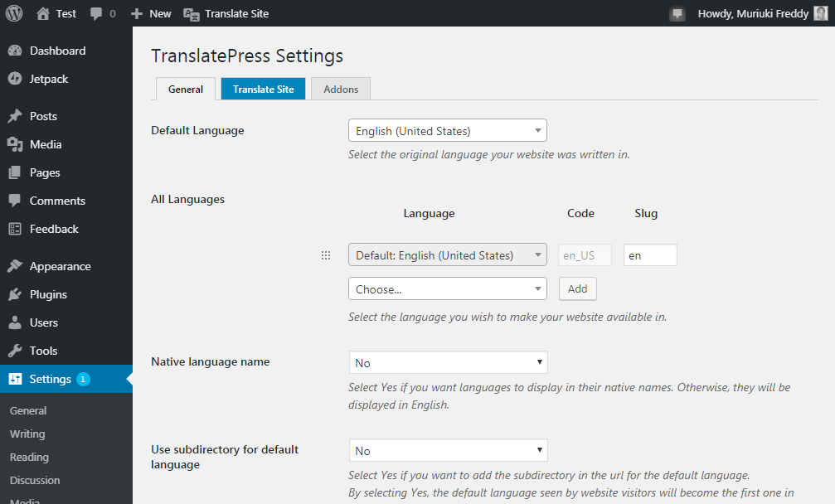Image resolution: width=835 pixels, height=504 pixels.
Task: Click the Add language button
Action: 578,289
